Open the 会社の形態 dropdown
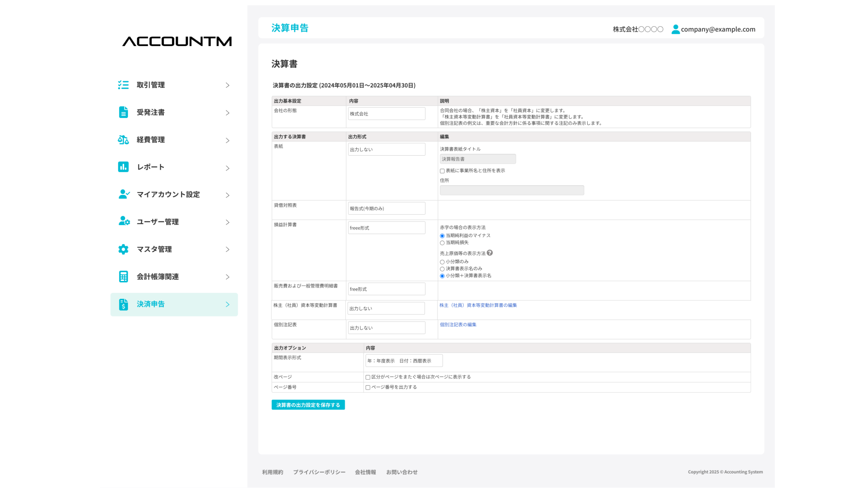 pyautogui.click(x=387, y=114)
